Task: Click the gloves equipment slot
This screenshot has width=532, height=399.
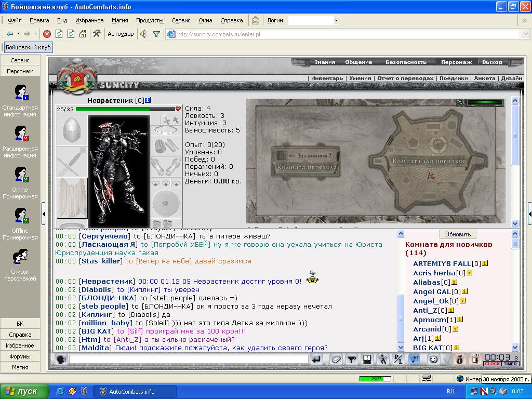Action: click(x=166, y=166)
